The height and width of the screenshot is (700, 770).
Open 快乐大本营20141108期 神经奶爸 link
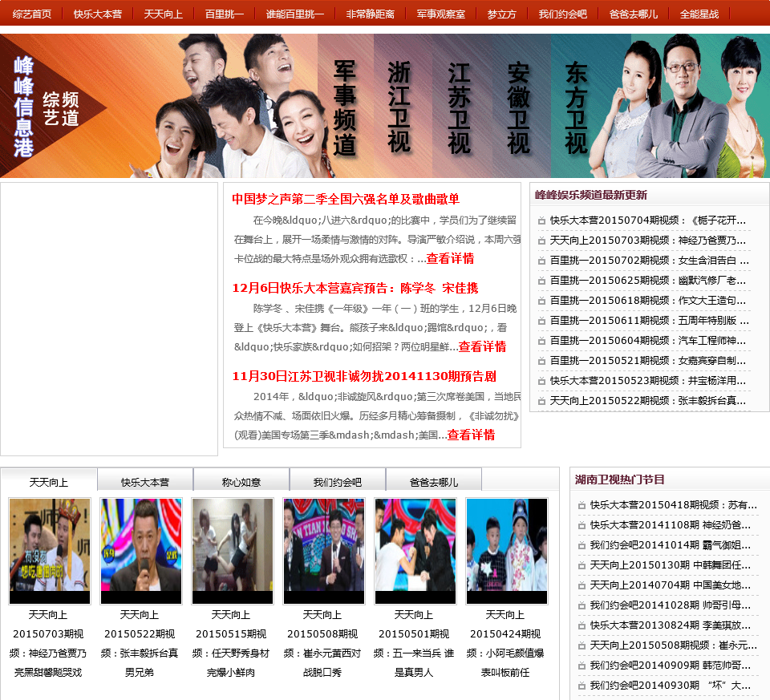pyautogui.click(x=671, y=525)
